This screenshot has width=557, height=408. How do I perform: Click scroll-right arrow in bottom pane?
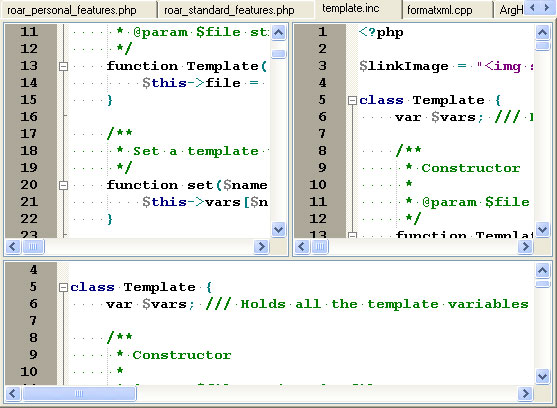point(525,393)
